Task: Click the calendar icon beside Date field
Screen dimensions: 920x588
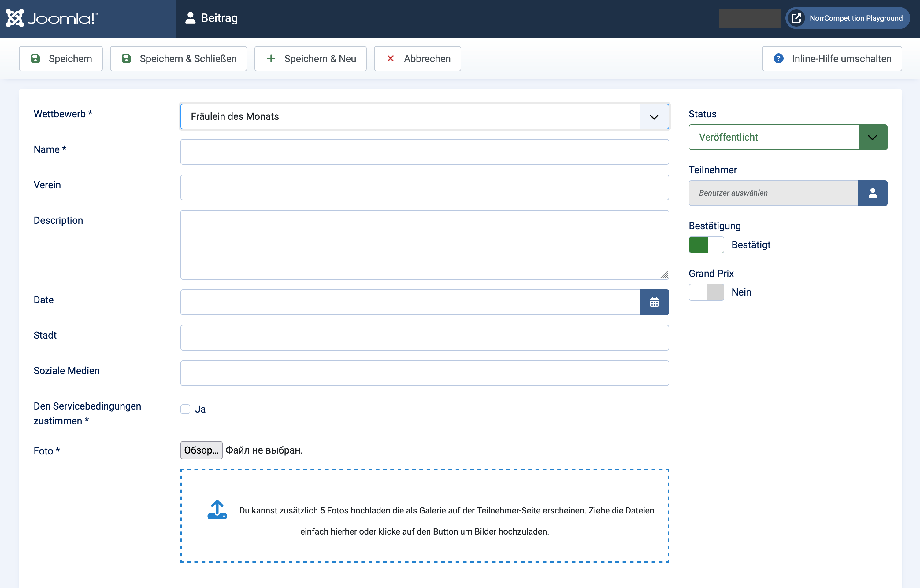Action: (x=654, y=302)
